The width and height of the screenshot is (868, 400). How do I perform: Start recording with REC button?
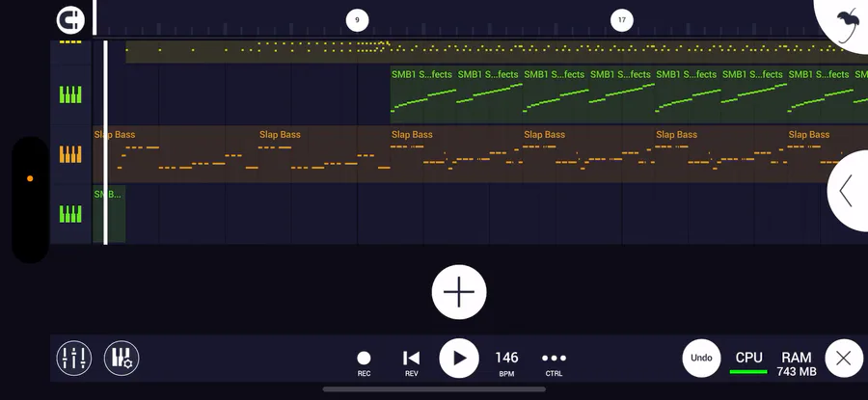click(364, 363)
